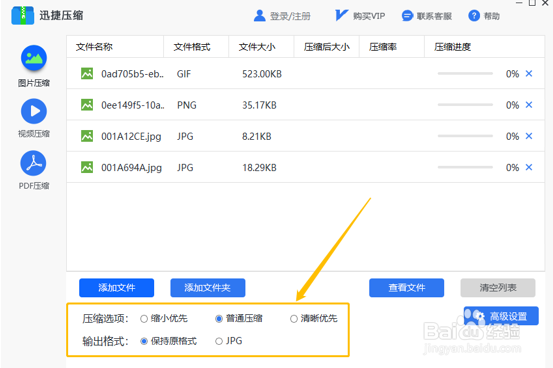Screen dimensions: 553x368
Task: Click the 迅捷压缩 title text
Action: (61, 16)
